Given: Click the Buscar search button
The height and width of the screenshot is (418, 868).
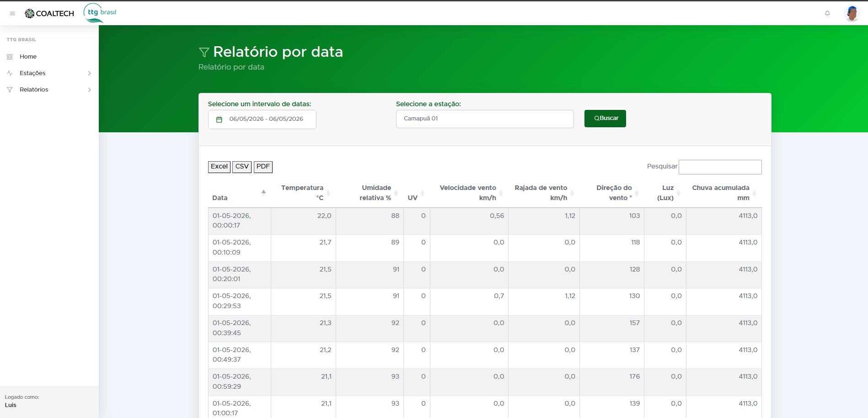Looking at the screenshot, I should (605, 119).
